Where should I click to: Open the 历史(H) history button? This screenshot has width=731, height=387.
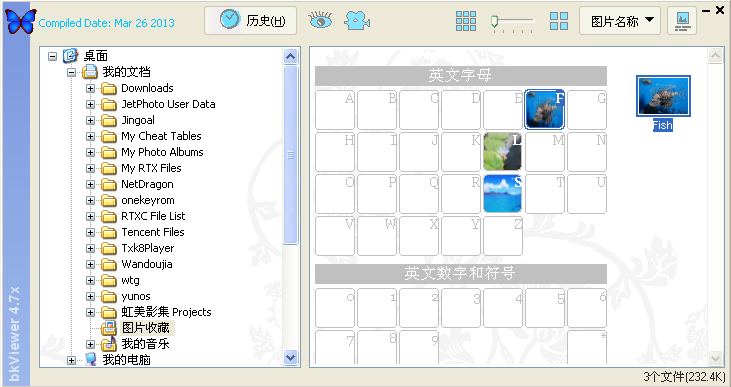250,21
